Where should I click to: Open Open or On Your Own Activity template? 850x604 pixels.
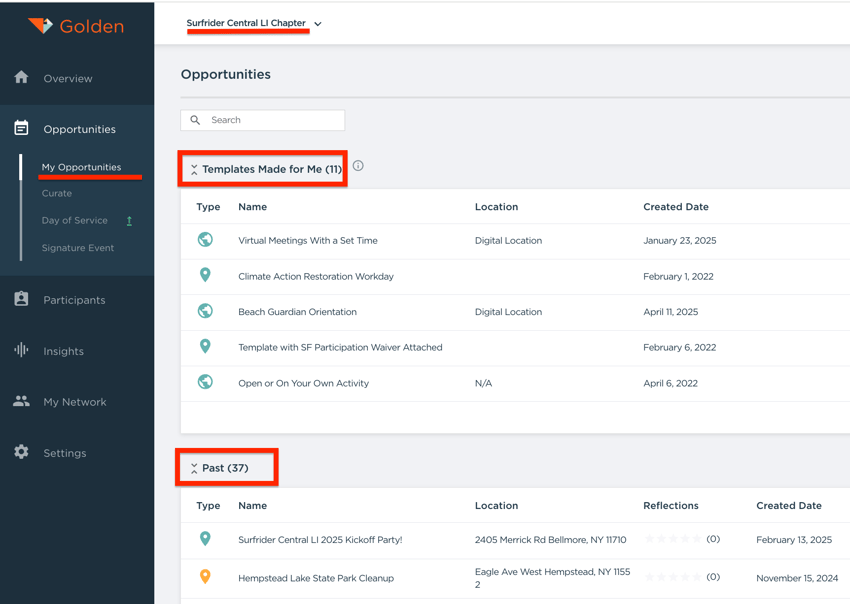[x=304, y=383]
